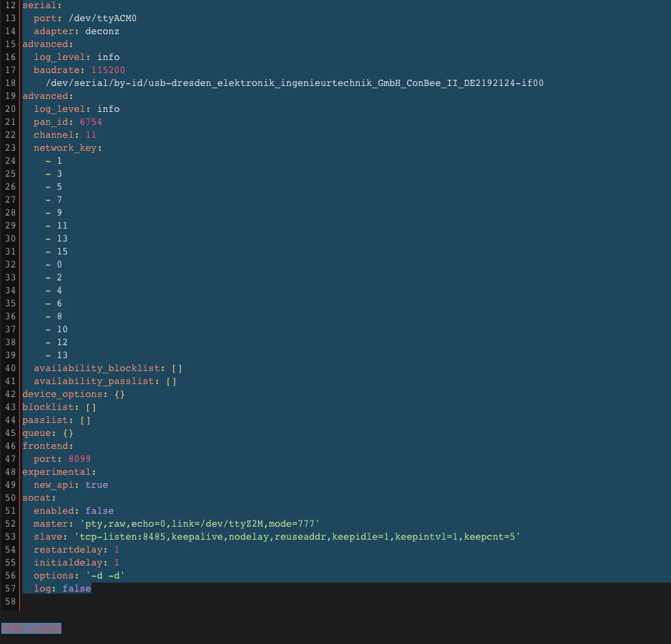Click the frontend port value '8099'

(x=80, y=459)
